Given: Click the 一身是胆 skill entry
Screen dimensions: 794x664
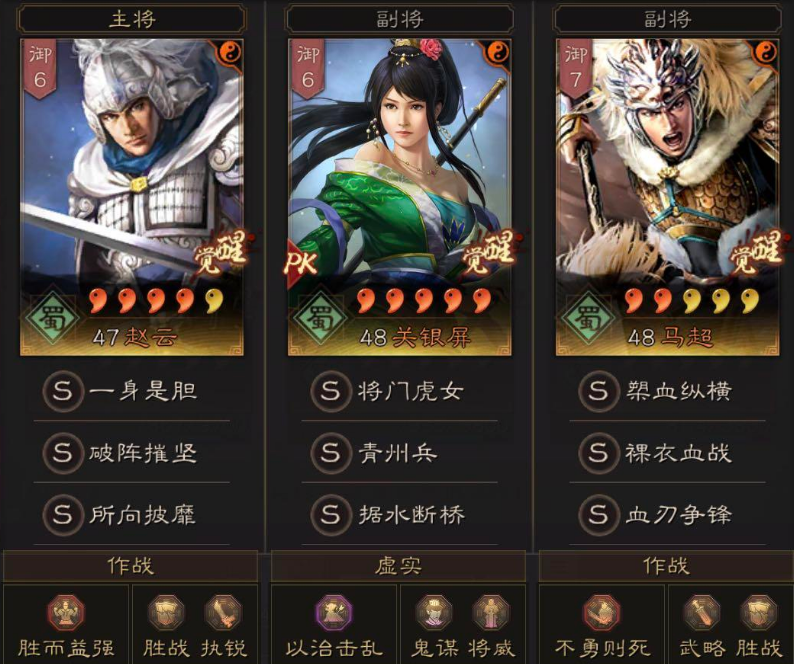Looking at the screenshot, I should (132, 391).
